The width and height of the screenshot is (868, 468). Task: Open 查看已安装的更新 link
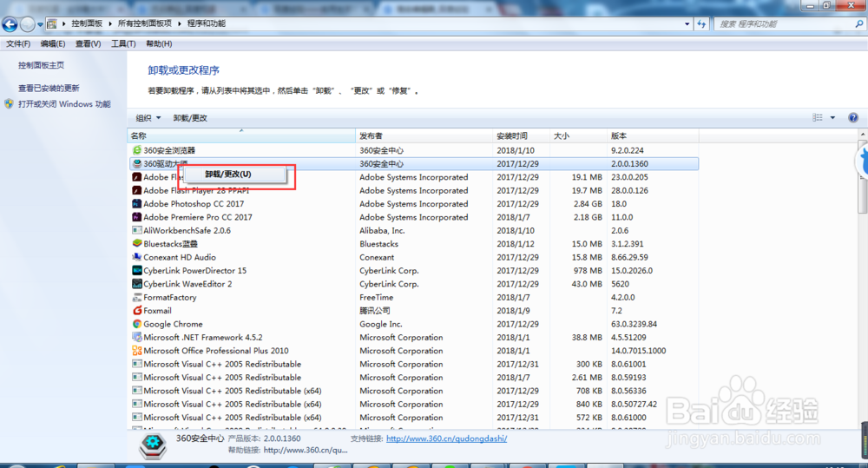[49, 88]
